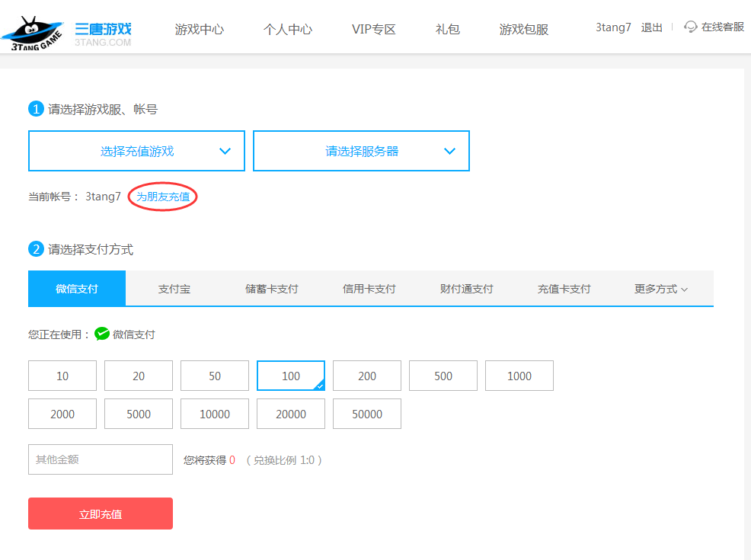751x560 pixels.
Task: Open the 请选择服务器 dropdown
Action: 361,151
